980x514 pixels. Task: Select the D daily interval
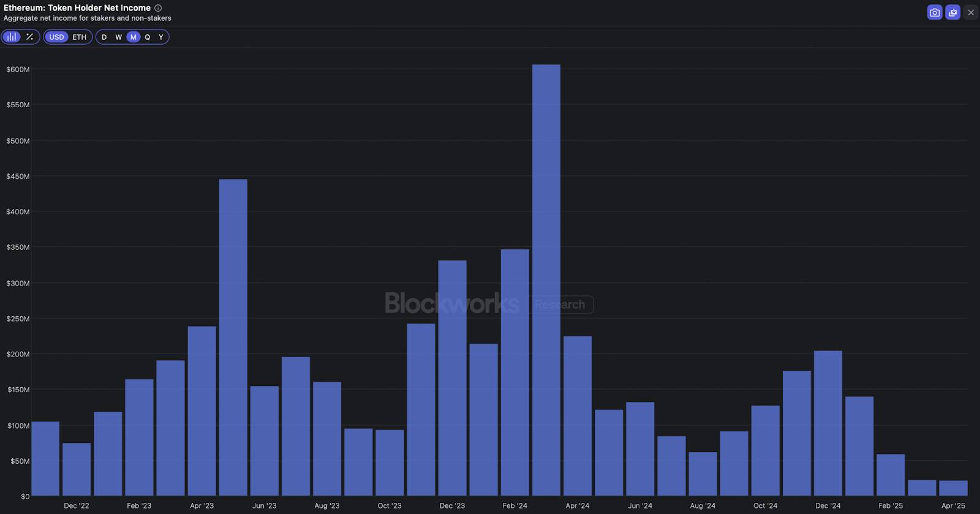[104, 37]
